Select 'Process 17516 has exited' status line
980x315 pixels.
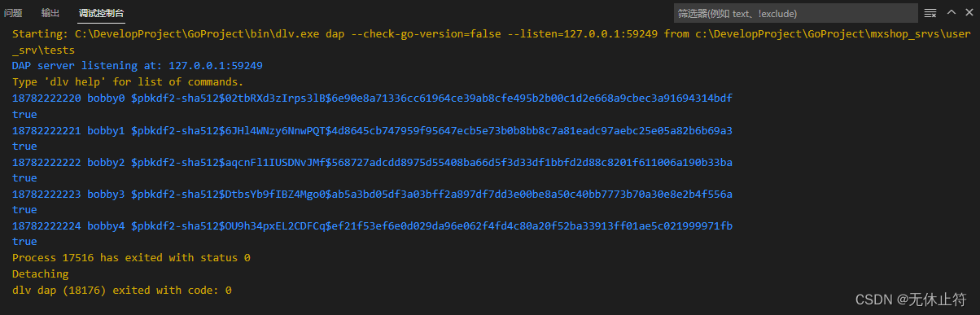point(131,257)
